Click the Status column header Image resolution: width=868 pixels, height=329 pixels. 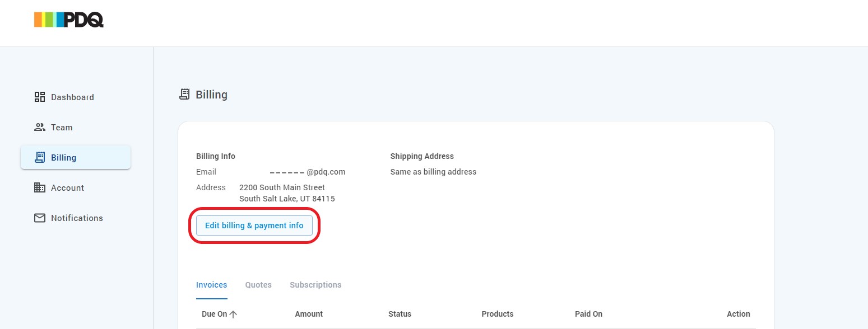tap(400, 314)
